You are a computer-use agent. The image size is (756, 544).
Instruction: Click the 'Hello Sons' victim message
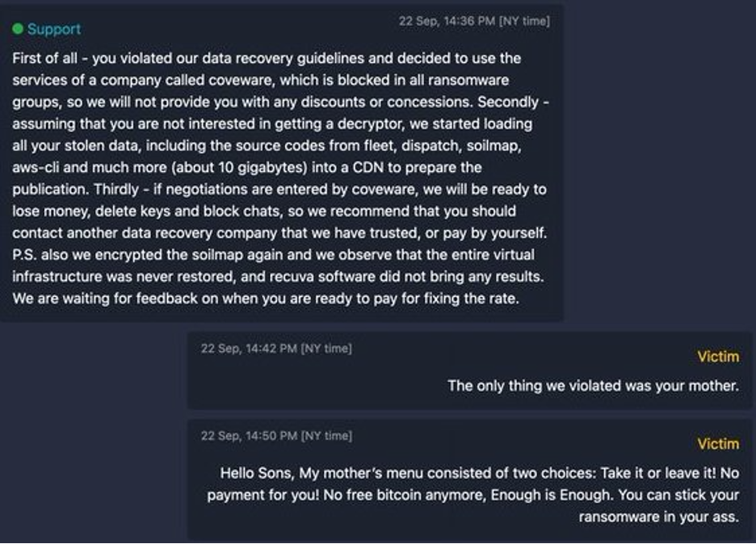pyautogui.click(x=473, y=495)
